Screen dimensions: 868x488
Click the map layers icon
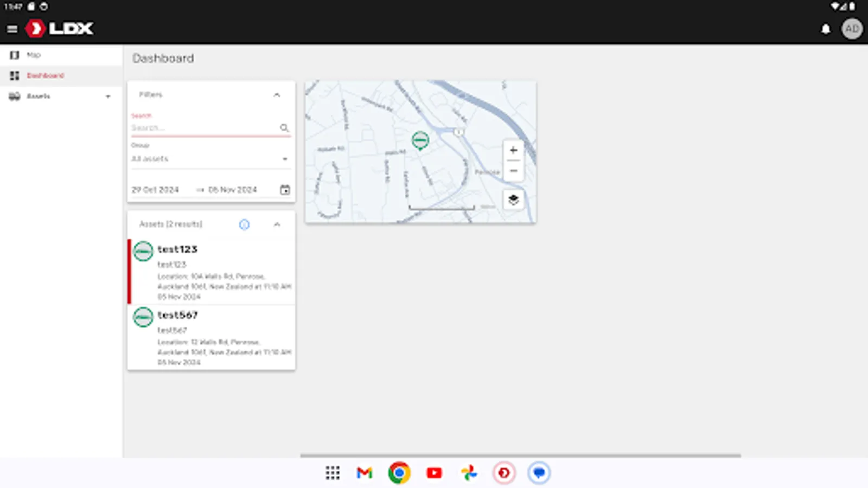pyautogui.click(x=512, y=200)
